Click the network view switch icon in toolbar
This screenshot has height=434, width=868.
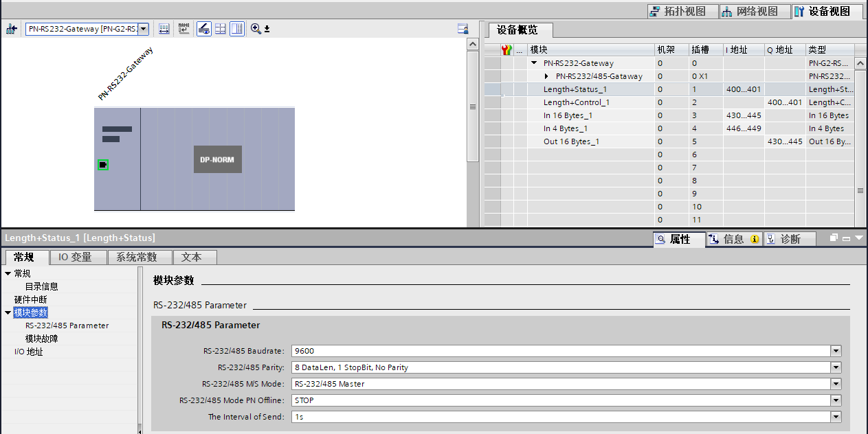(x=11, y=29)
